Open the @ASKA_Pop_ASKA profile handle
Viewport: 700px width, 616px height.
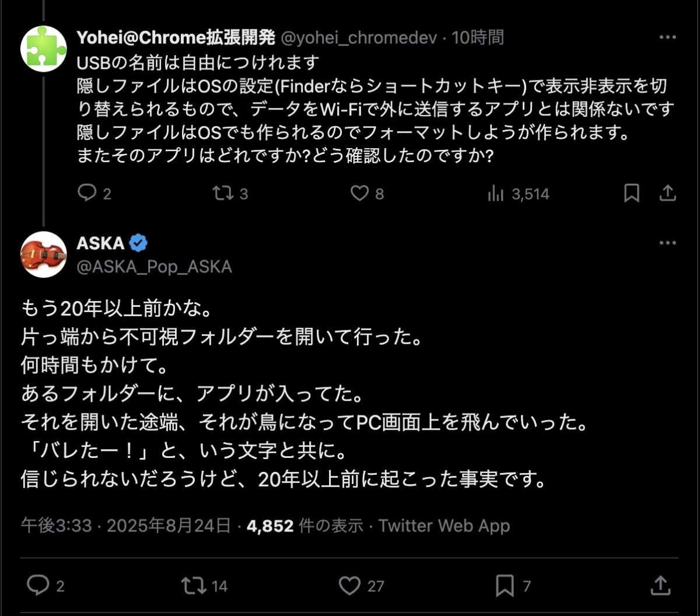[154, 267]
